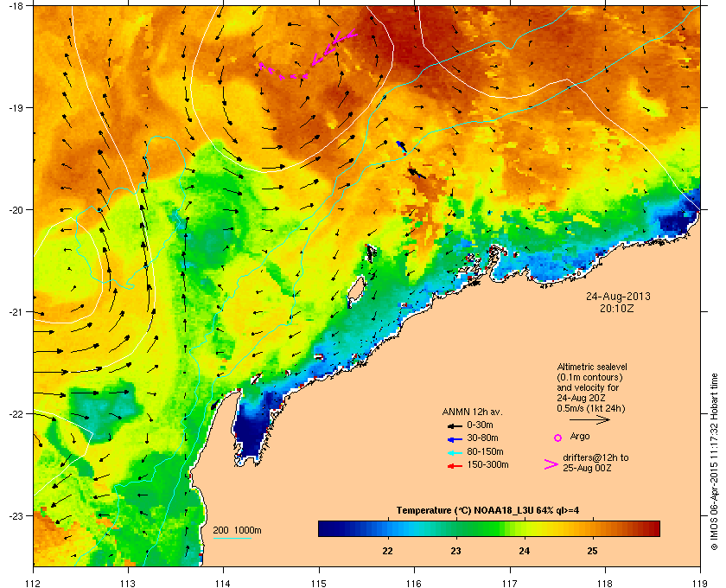726x588 pixels.
Task: Click the longitude axis label 119
Action: point(700,583)
